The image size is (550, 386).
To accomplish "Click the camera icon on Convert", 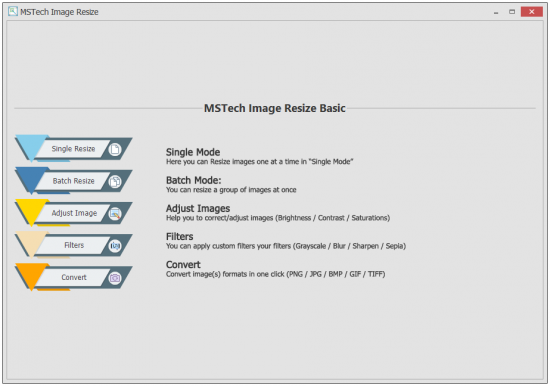I will click(x=115, y=278).
